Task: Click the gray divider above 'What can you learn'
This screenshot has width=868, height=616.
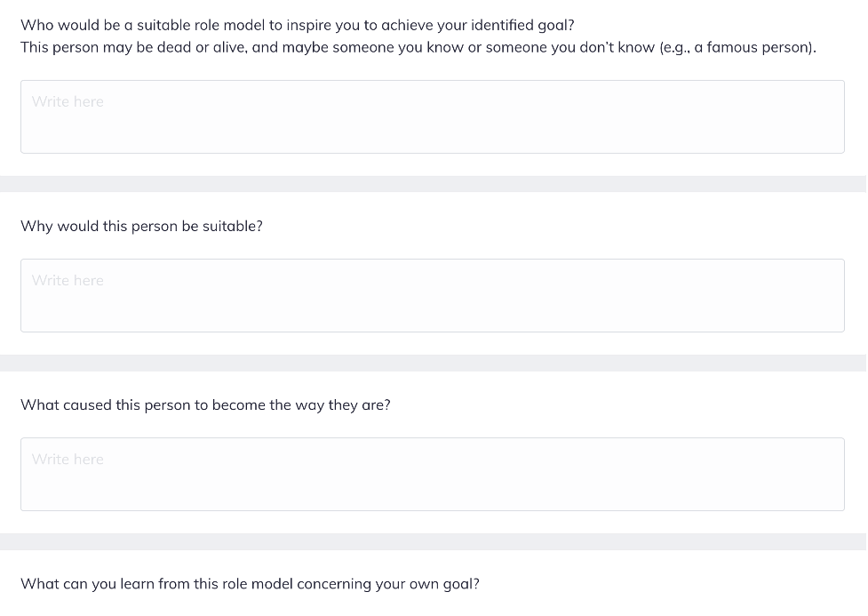Action: point(434,541)
